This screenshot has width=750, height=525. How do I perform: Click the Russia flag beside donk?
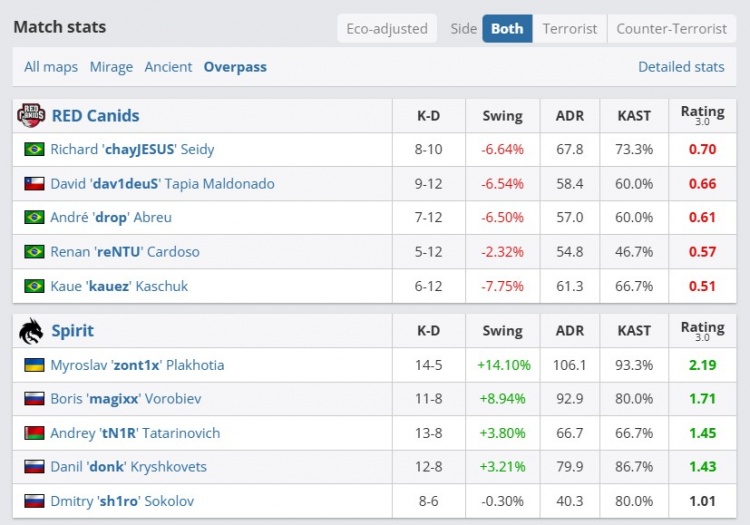pyautogui.click(x=34, y=467)
